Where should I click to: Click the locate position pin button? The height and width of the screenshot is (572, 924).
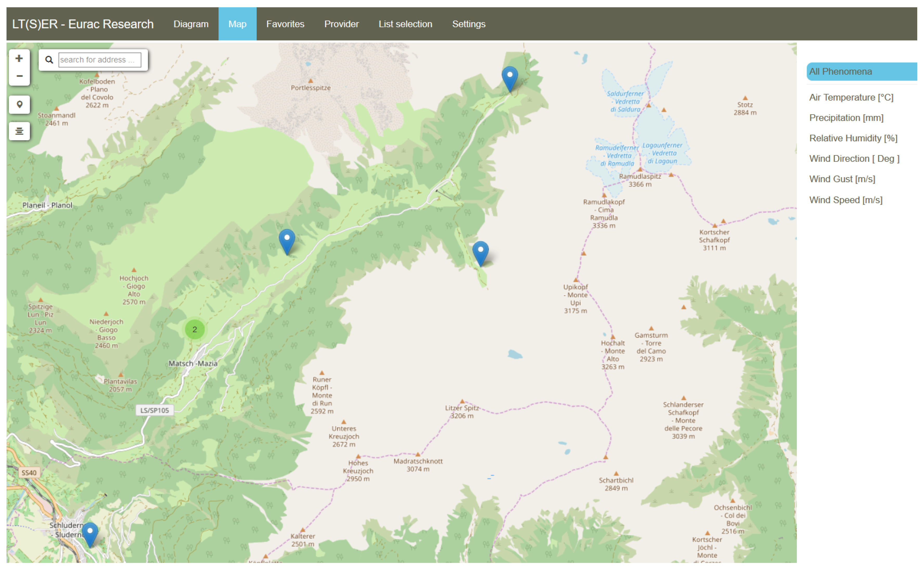click(x=19, y=104)
